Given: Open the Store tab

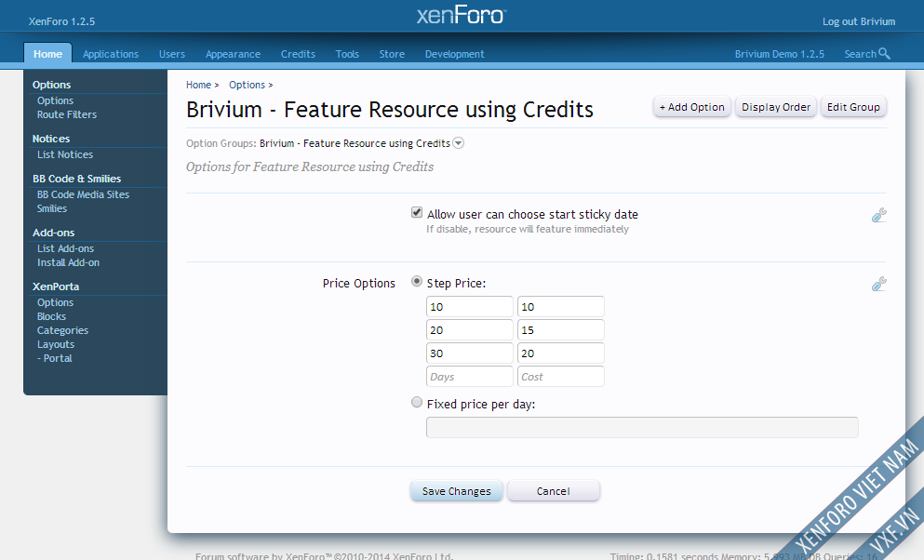Looking at the screenshot, I should coord(392,54).
